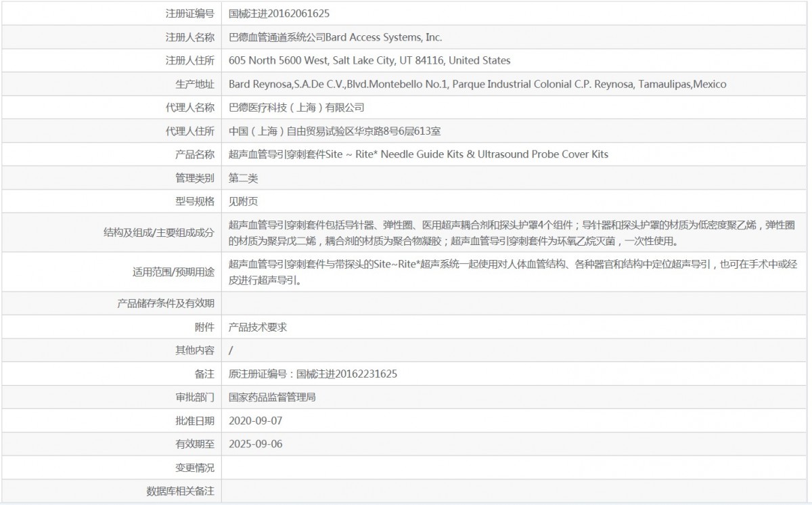The image size is (812, 505).
Task: Click the 有效期至 label
Action: [x=195, y=444]
